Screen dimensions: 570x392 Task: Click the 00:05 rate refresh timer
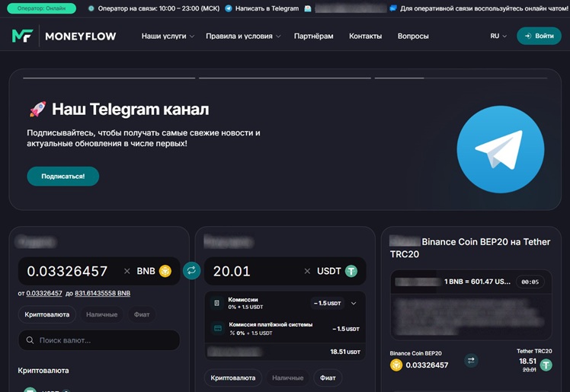tap(530, 282)
